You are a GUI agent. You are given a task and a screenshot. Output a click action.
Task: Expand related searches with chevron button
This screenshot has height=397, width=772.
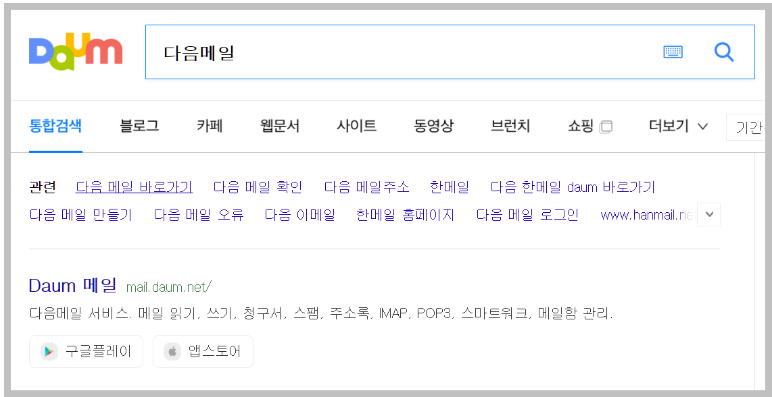(x=709, y=215)
